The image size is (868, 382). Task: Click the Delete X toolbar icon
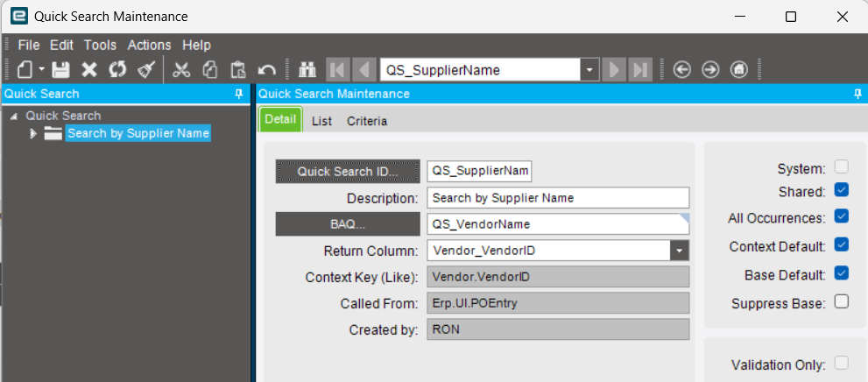(89, 70)
